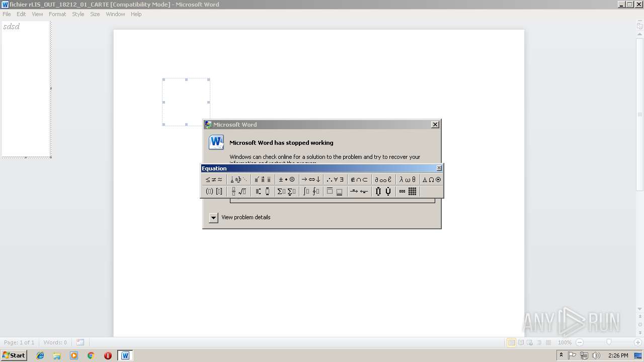Open the Style menu
This screenshot has height=362, width=644.
[78, 14]
